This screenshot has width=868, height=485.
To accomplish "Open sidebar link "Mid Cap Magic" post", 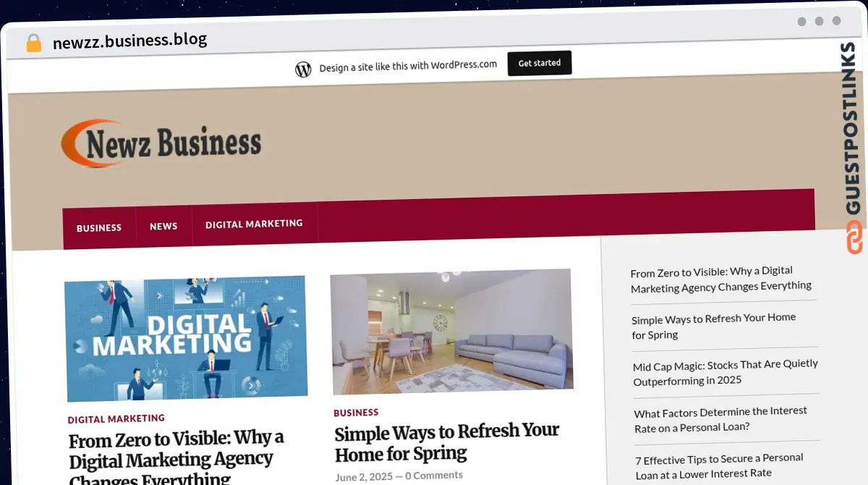I will point(726,372).
